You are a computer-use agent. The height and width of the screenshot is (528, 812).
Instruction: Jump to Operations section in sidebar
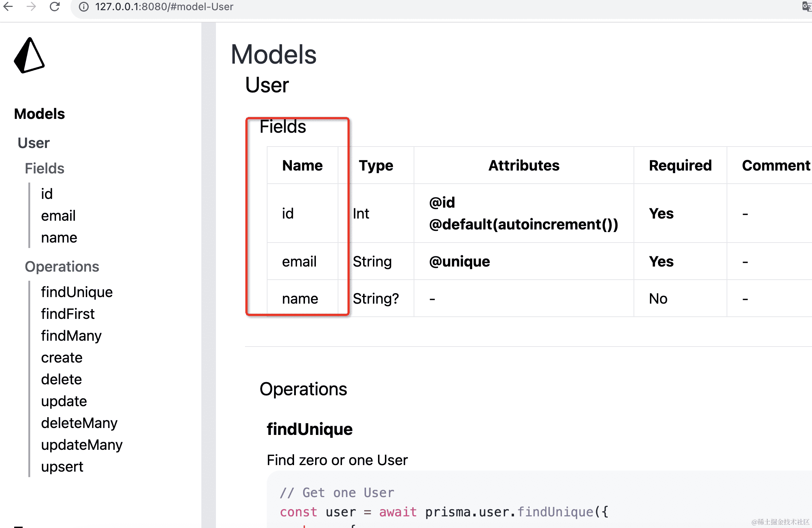point(62,267)
